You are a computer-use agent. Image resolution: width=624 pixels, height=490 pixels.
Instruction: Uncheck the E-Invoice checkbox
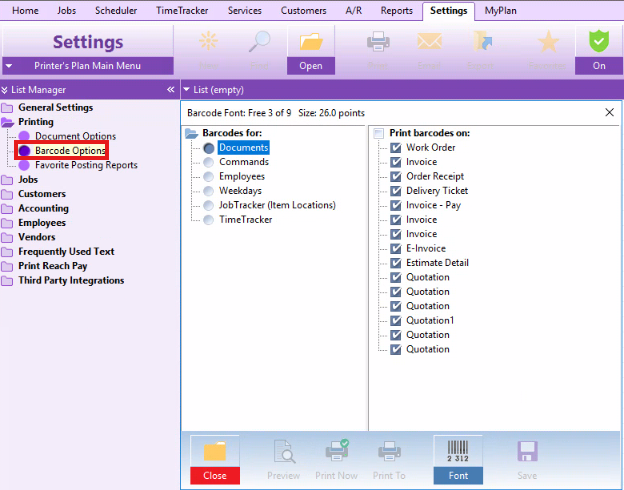pos(396,249)
